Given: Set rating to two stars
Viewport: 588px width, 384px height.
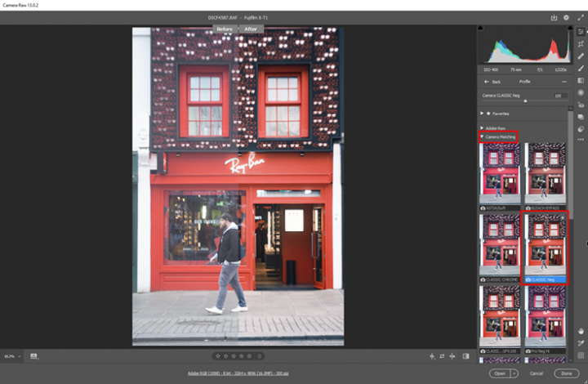Looking at the screenshot, I should (x=225, y=356).
